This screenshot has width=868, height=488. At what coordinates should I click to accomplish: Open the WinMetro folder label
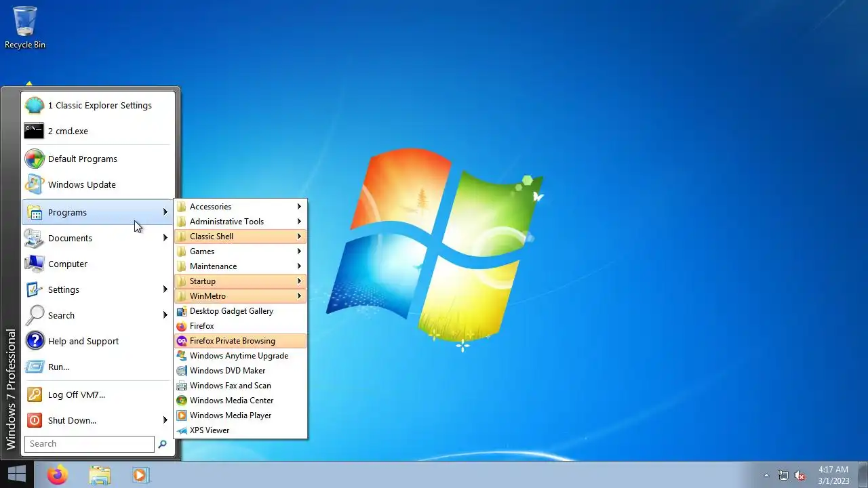tap(208, 296)
